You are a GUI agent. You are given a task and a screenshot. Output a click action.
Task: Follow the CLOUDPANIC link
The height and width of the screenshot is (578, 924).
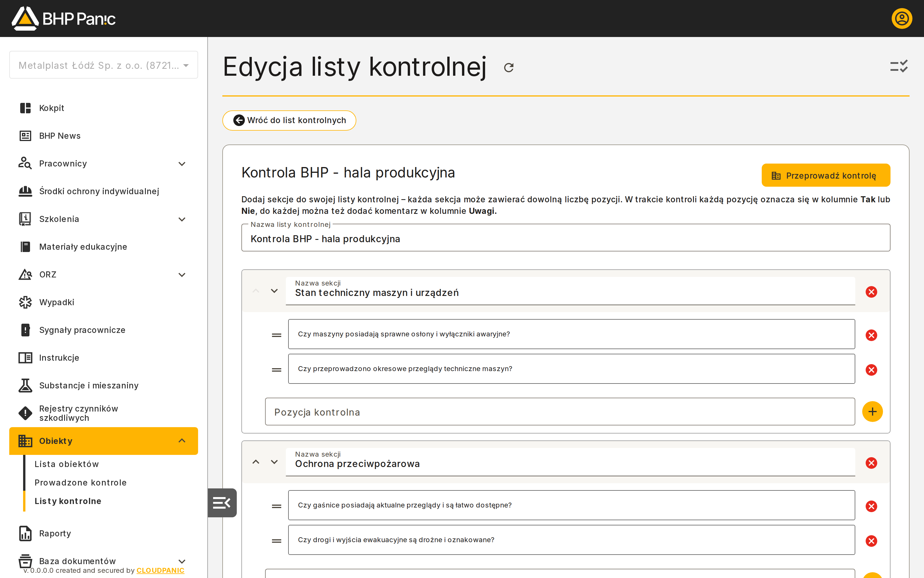(160, 570)
